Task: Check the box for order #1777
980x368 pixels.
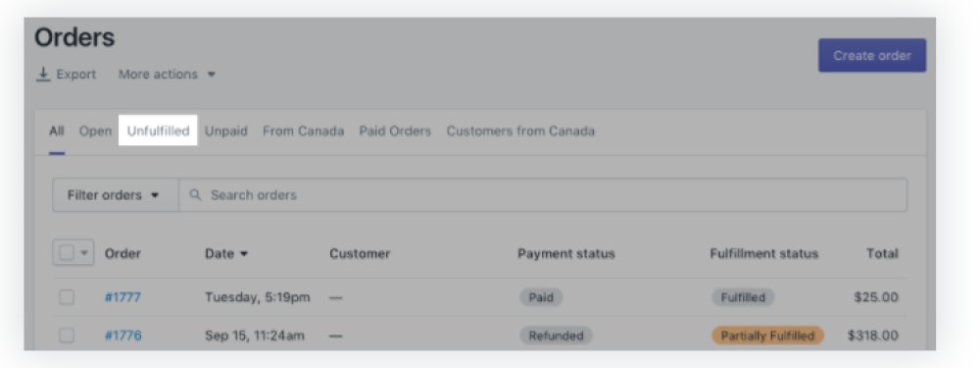Action: click(67, 297)
